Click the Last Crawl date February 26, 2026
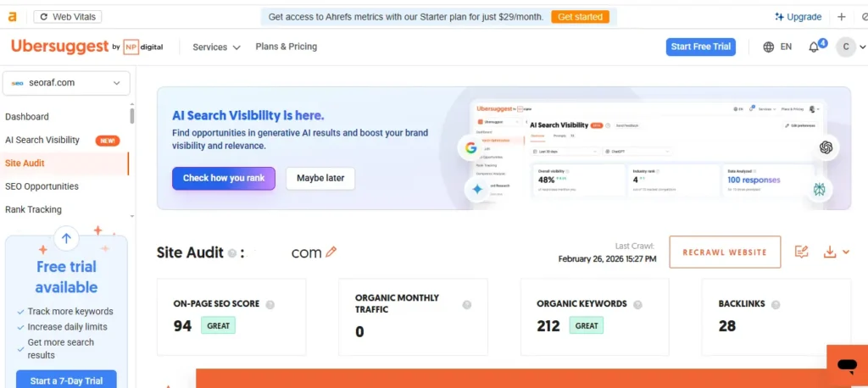This screenshot has height=388, width=868. click(607, 258)
